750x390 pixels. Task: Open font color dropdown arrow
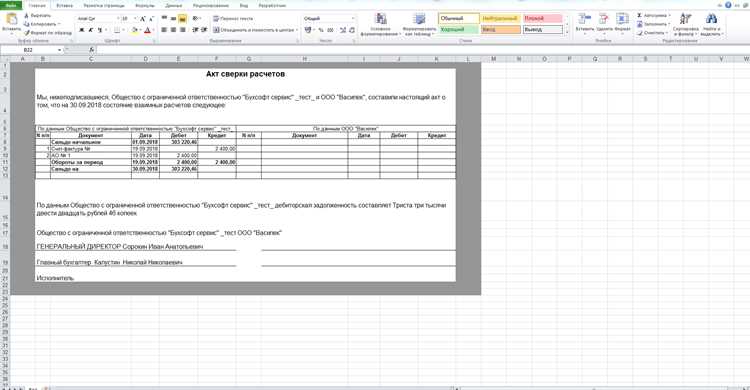tap(153, 30)
